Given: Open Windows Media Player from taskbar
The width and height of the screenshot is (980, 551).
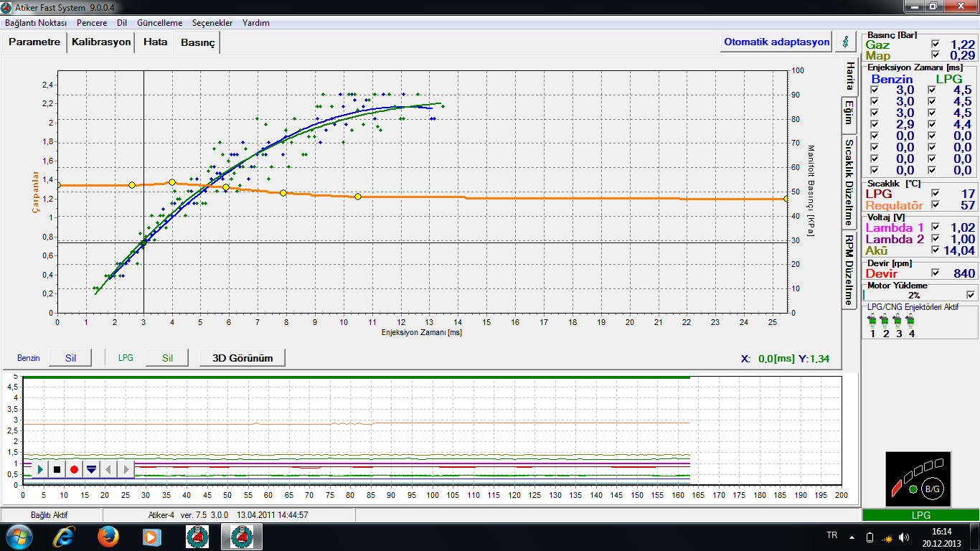Looking at the screenshot, I should pos(151,536).
